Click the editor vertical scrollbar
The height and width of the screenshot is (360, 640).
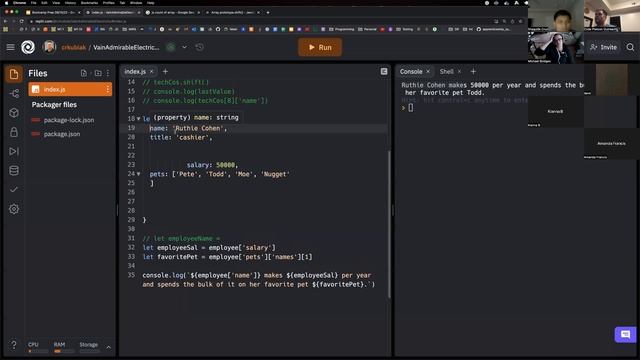coord(389,224)
